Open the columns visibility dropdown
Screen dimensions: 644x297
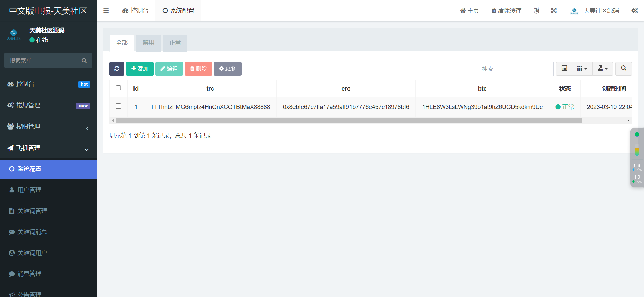point(582,68)
